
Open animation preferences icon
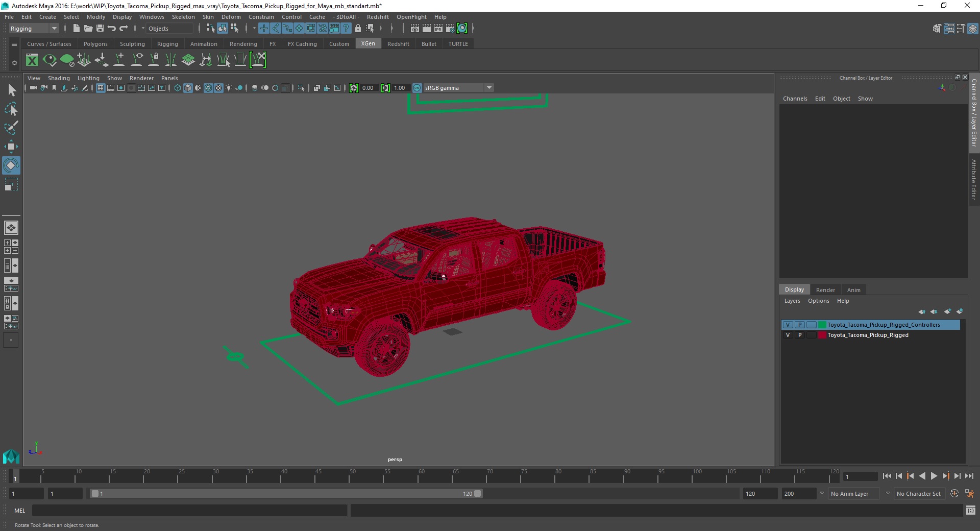[969, 493]
